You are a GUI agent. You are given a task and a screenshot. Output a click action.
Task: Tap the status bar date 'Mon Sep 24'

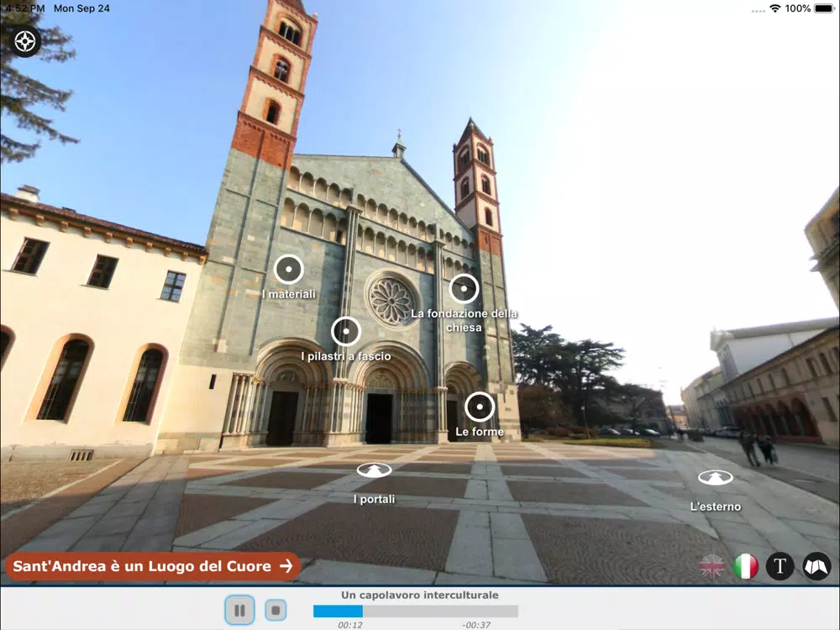(81, 8)
